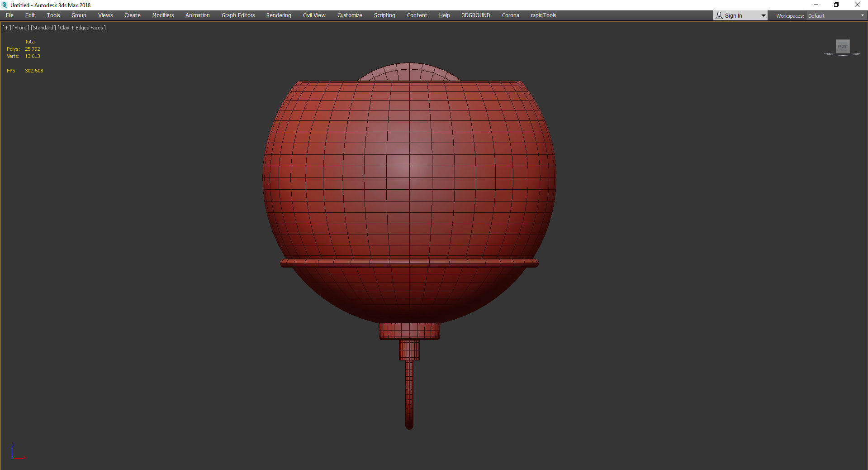
Task: Open the Corona menu
Action: (511, 15)
